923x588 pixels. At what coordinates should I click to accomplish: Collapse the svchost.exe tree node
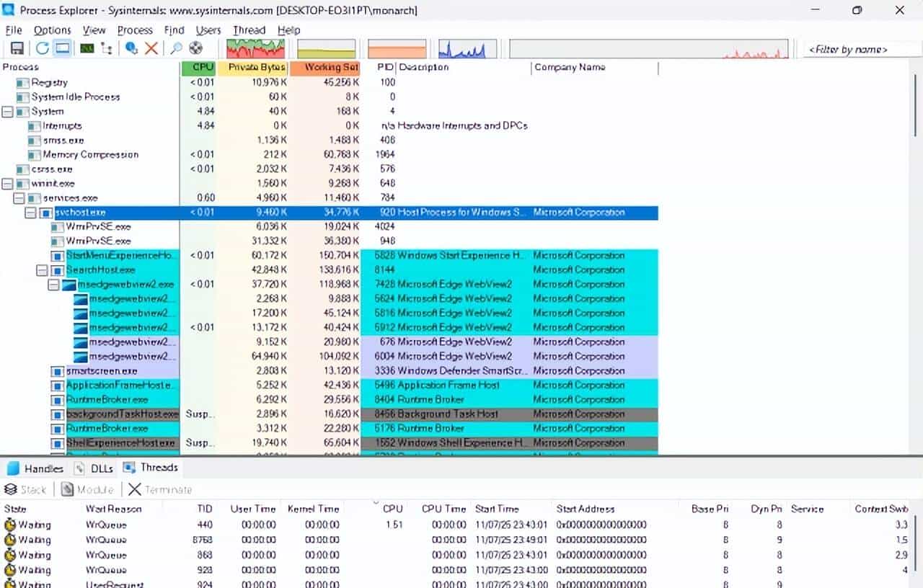tap(30, 213)
